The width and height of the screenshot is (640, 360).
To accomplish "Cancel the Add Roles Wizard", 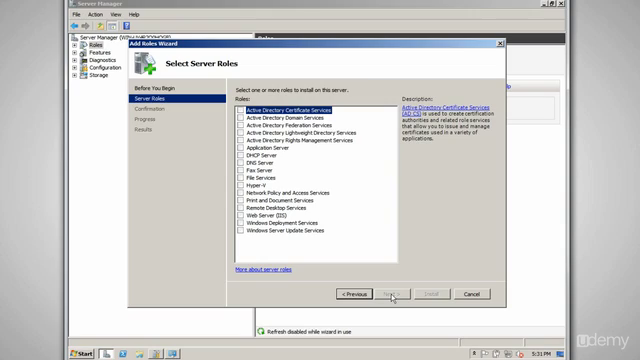I will (x=472, y=294).
